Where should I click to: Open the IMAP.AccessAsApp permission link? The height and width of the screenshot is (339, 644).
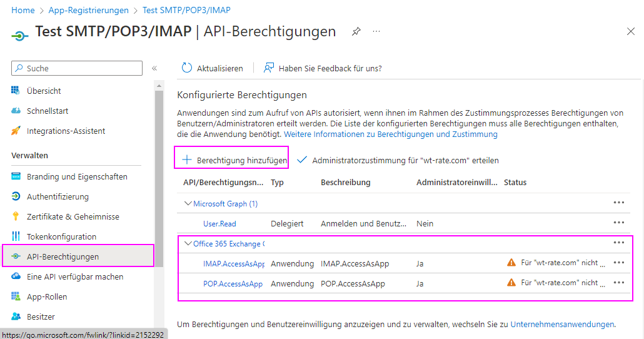[x=234, y=264]
